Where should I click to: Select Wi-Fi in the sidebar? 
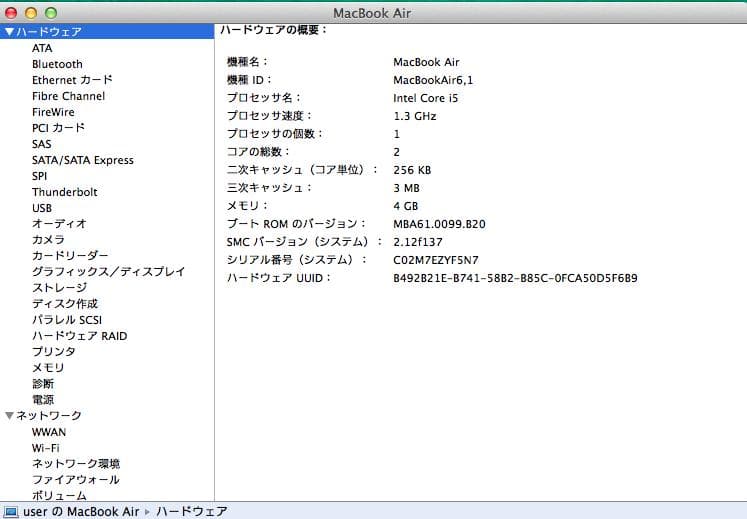point(46,448)
